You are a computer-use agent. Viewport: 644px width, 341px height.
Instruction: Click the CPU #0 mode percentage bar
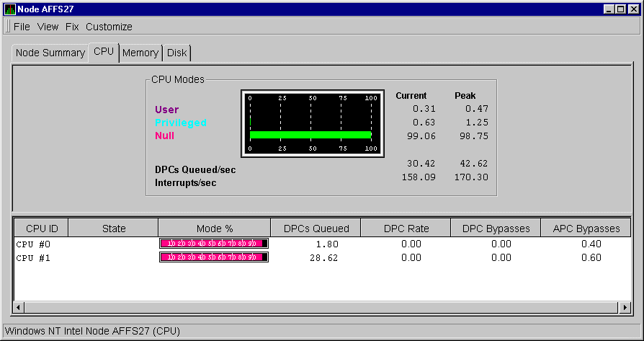pyautogui.click(x=213, y=244)
